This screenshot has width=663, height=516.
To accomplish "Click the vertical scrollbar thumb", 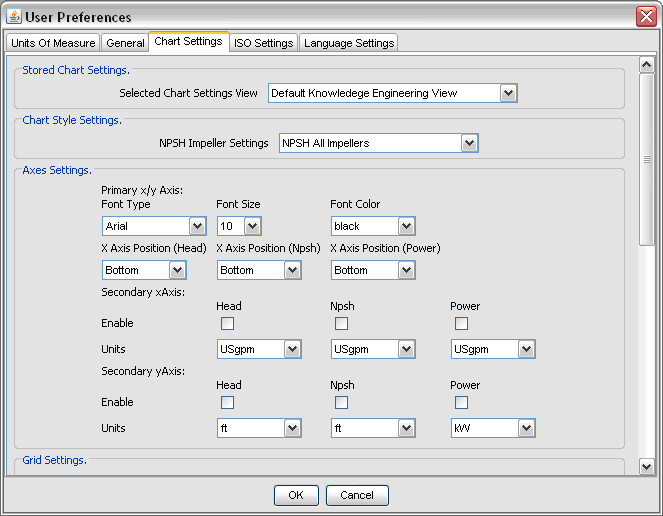I will (x=647, y=160).
